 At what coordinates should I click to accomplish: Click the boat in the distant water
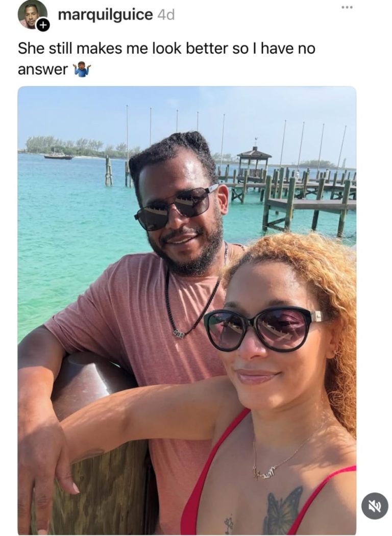click(58, 156)
